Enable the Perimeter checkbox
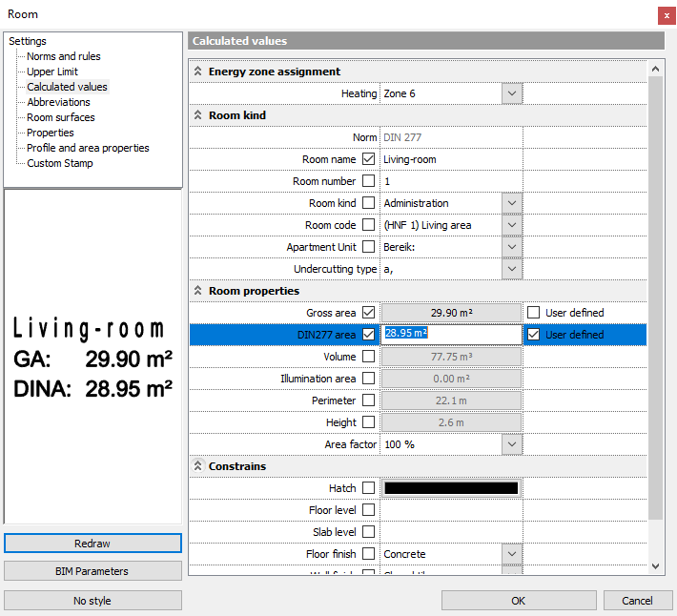 pyautogui.click(x=369, y=400)
